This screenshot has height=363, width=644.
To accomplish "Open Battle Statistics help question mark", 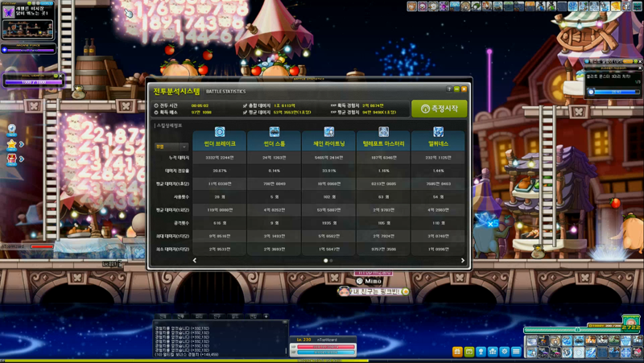I will coord(449,89).
